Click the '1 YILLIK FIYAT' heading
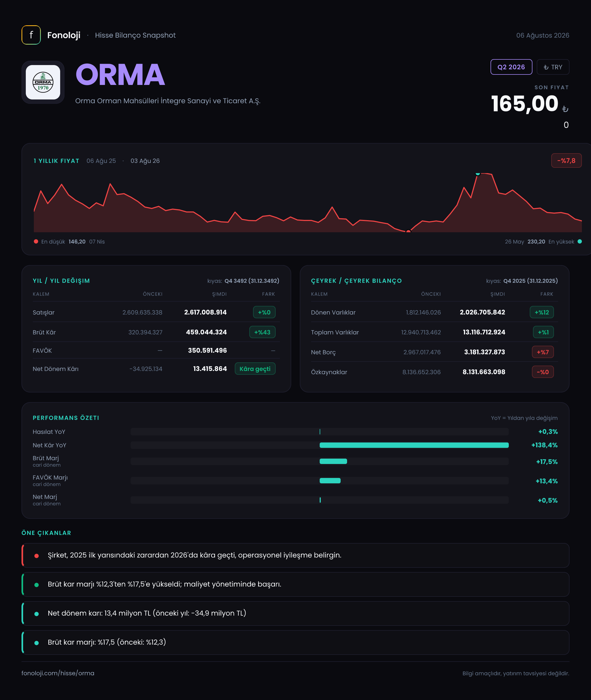This screenshot has height=700, width=591. [56, 161]
